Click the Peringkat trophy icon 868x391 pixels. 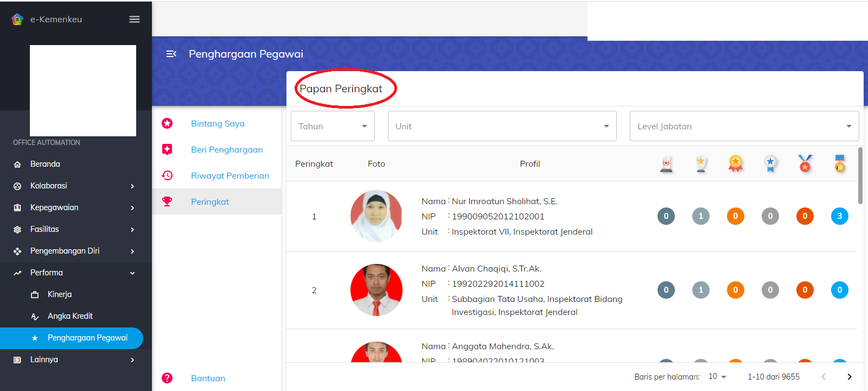click(167, 201)
